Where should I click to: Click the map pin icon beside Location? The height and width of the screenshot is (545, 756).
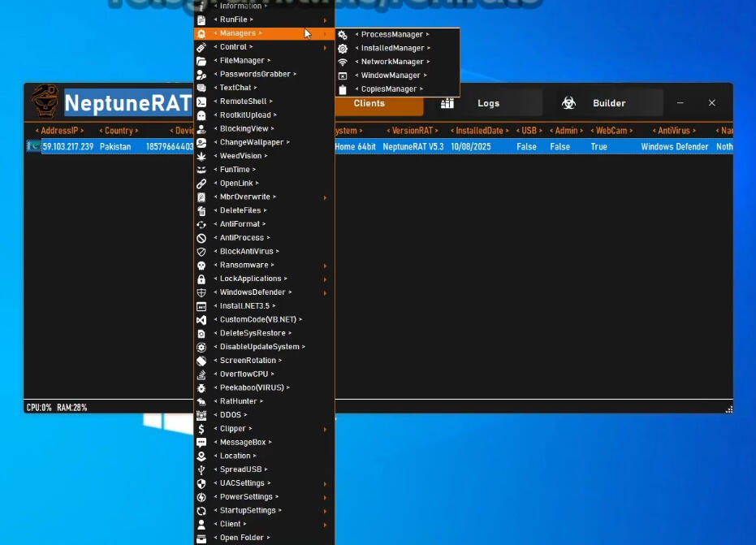click(x=201, y=456)
